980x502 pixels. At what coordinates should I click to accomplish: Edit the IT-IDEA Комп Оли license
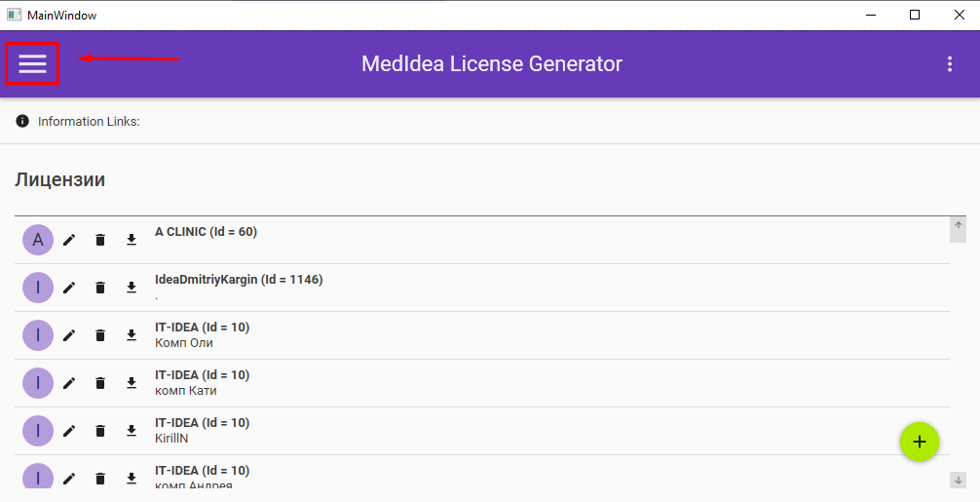coord(69,335)
